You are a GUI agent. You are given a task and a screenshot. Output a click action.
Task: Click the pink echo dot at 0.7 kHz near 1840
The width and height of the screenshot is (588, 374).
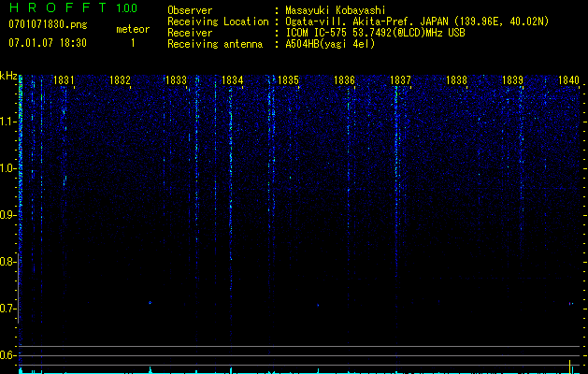pos(571,303)
